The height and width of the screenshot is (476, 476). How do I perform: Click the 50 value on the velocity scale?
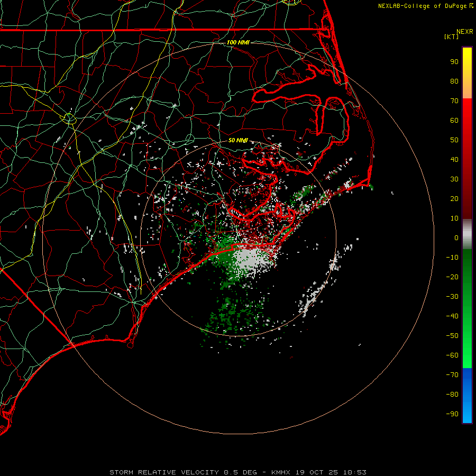pos(454,140)
